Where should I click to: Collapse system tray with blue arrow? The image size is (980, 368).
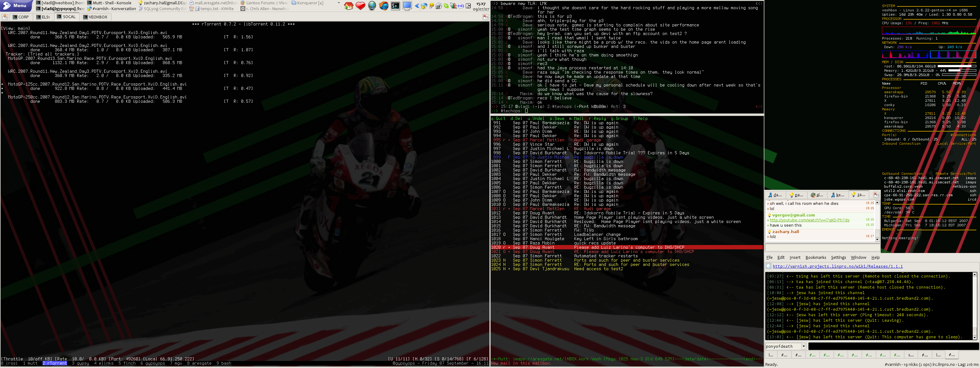[417, 6]
